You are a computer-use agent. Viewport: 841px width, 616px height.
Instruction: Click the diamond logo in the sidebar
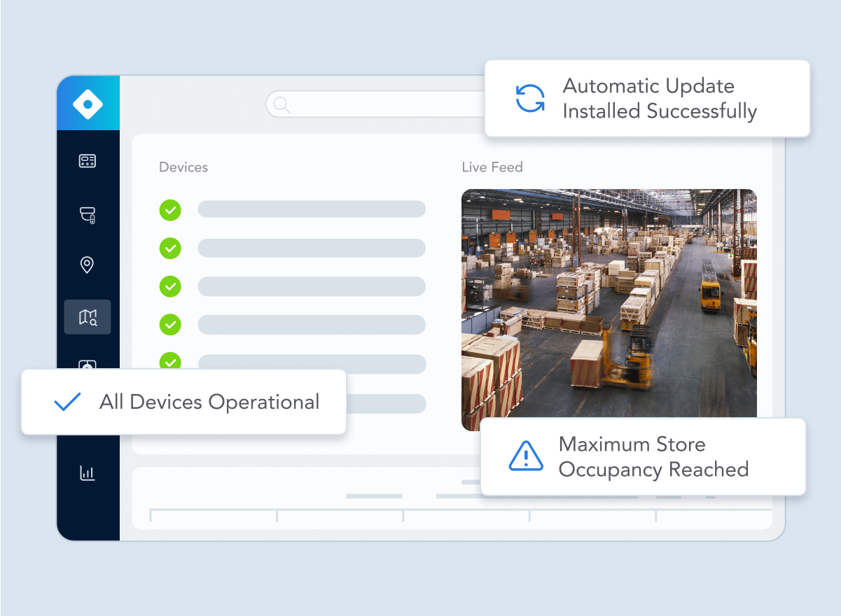88,104
